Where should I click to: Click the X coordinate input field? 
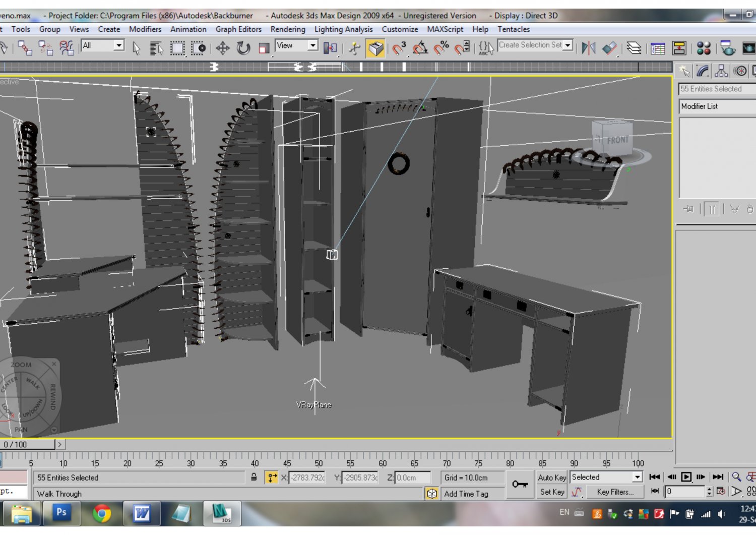click(308, 478)
